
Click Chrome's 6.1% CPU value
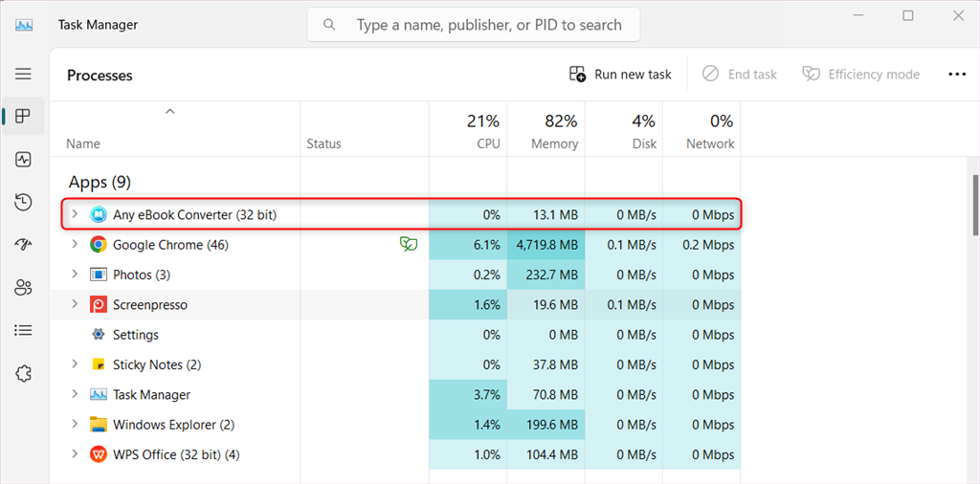tap(488, 245)
